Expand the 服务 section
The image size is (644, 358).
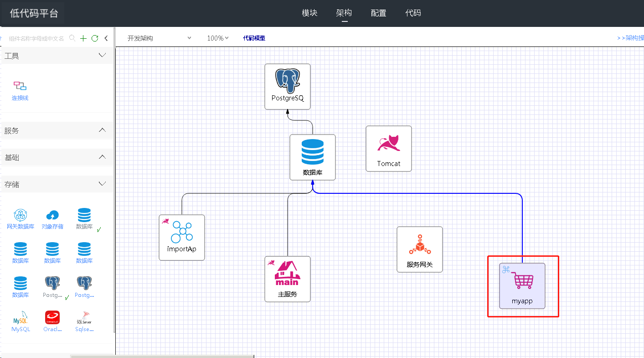[103, 130]
